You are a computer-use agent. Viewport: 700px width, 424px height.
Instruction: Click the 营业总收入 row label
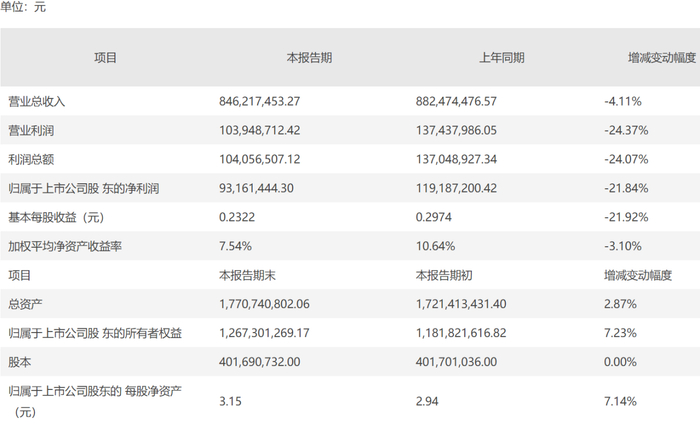pyautogui.click(x=37, y=101)
